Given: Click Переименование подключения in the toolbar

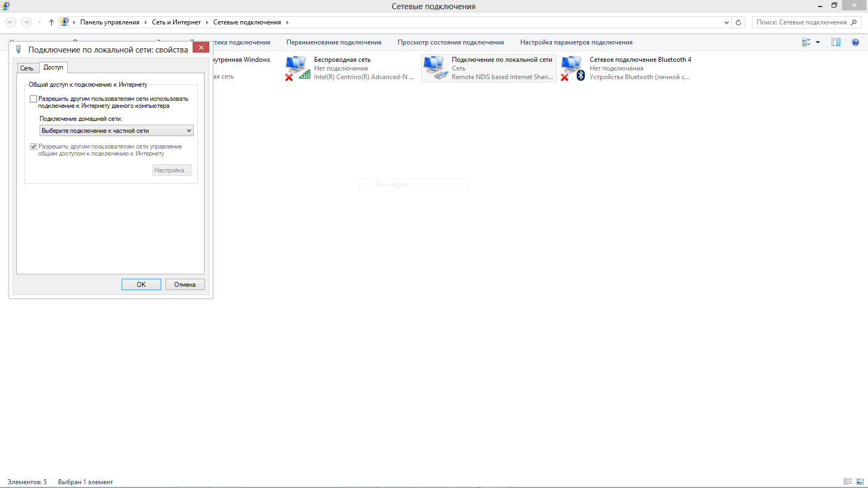Looking at the screenshot, I should (334, 42).
